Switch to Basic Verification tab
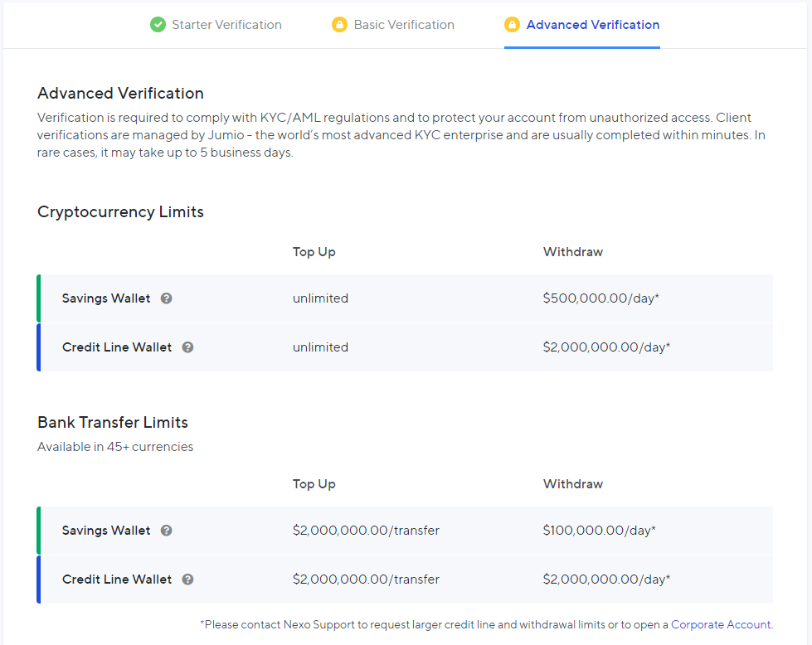Viewport: 812px width, 645px height. click(x=393, y=25)
